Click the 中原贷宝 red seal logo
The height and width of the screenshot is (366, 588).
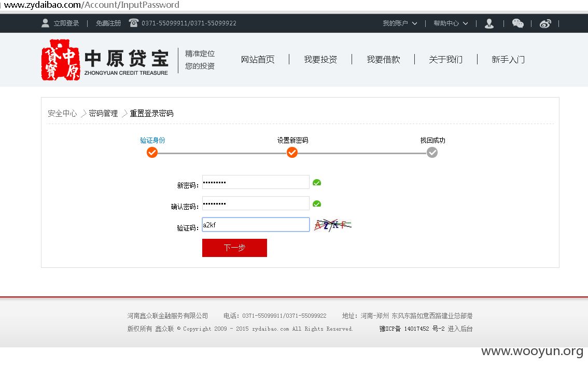60,60
